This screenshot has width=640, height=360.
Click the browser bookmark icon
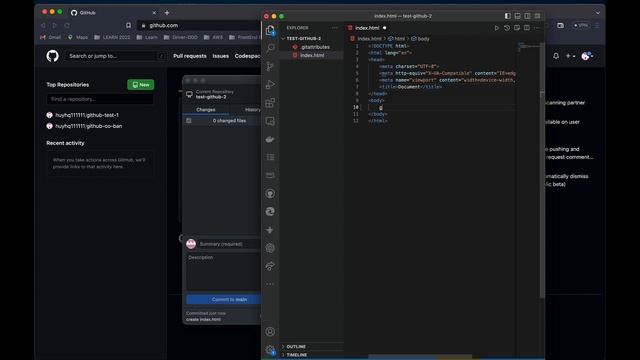tap(129, 25)
